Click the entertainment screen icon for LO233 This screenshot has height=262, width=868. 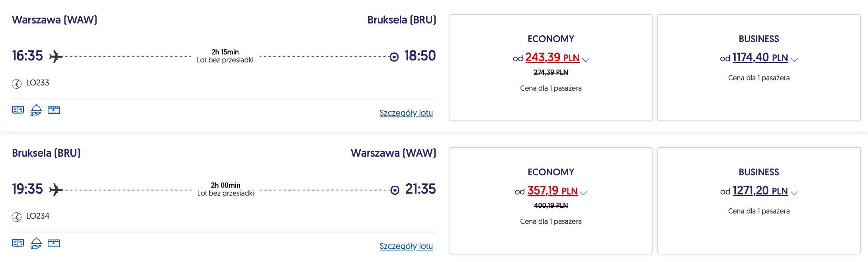point(54,110)
